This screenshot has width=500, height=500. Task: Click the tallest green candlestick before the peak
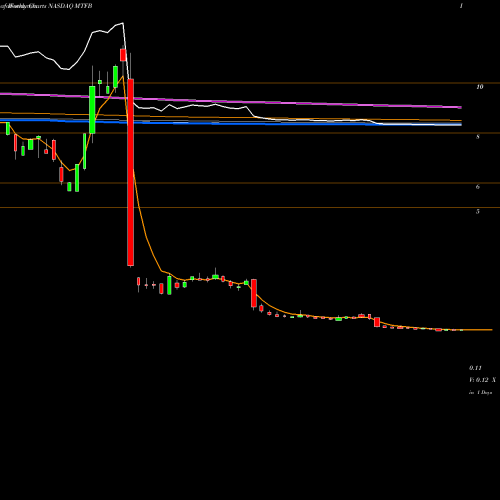[92, 110]
